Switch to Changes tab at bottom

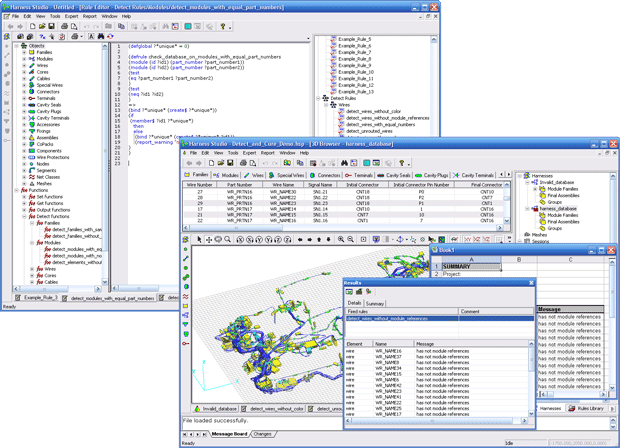point(263,434)
